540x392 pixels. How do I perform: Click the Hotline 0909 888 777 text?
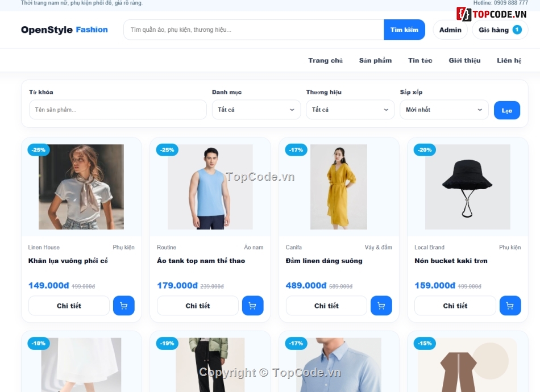point(500,3)
